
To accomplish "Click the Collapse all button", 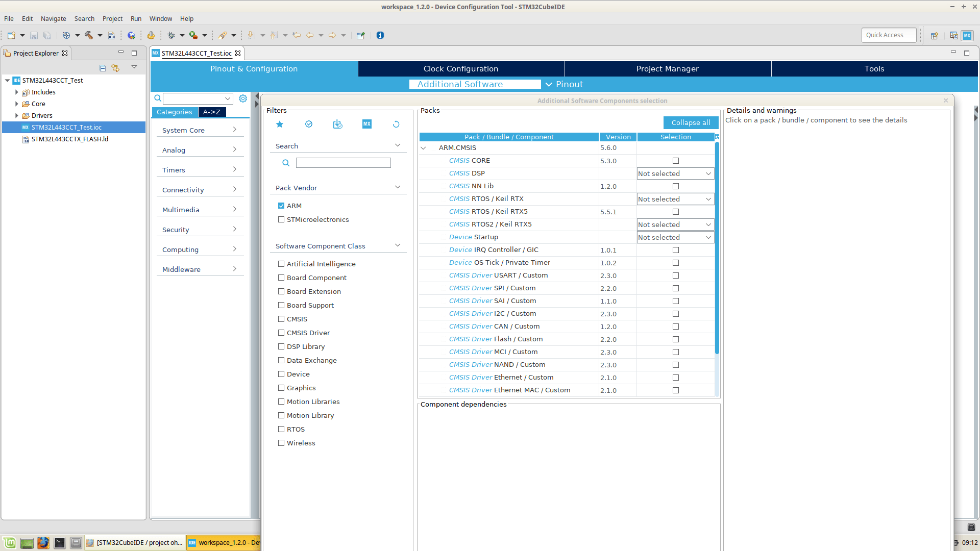I will pos(691,123).
